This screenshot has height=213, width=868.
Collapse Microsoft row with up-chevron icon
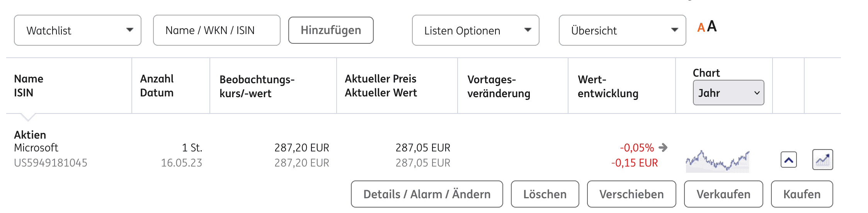788,160
